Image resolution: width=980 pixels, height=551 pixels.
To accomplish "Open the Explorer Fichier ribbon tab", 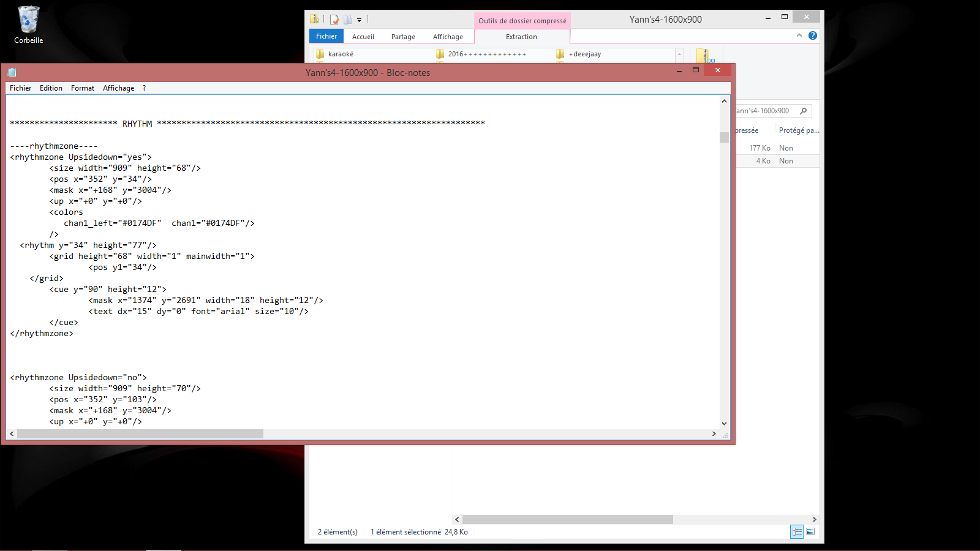I will pos(326,36).
